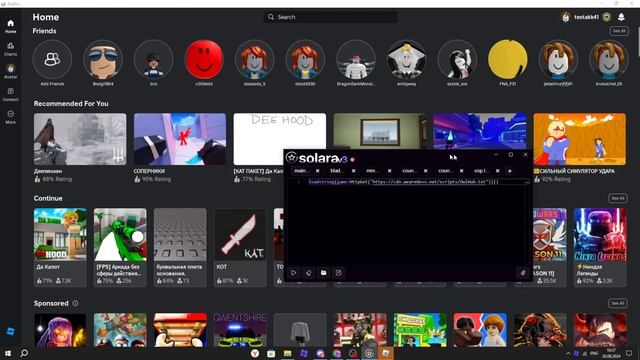Click Solara attach icon at bottom right
Image resolution: width=640 pixels, height=360 pixels.
click(523, 273)
